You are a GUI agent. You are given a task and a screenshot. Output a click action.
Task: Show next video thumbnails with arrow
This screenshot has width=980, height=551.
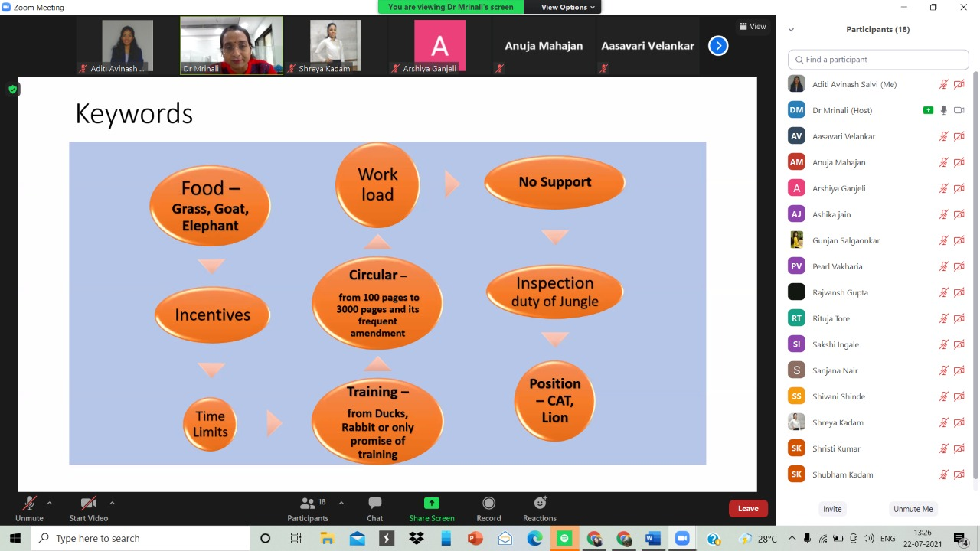[717, 46]
